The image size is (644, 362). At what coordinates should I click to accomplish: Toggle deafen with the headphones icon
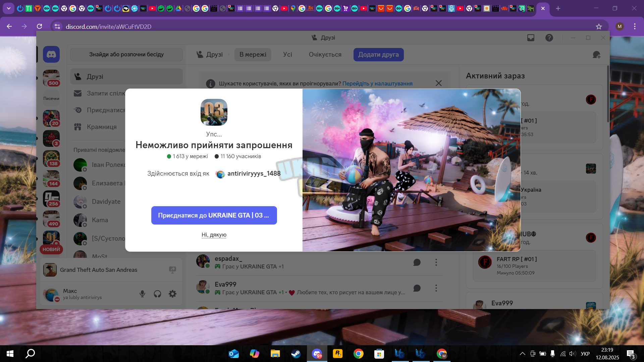157,294
